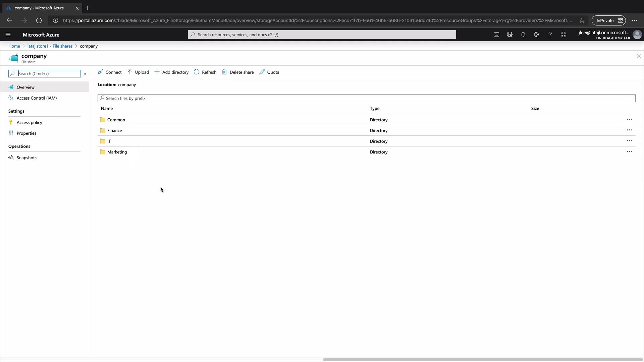This screenshot has width=644, height=362.
Task: Open Snapshots under Operations
Action: click(26, 158)
